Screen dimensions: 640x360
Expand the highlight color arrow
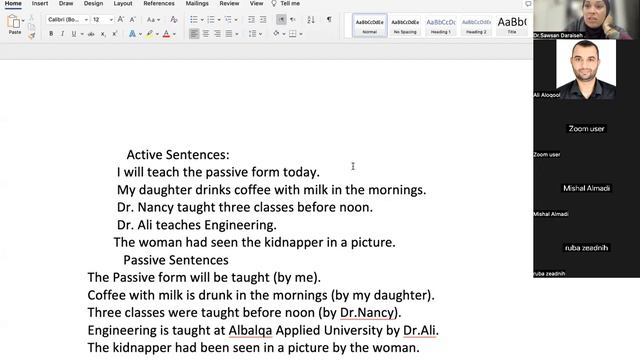click(157, 34)
